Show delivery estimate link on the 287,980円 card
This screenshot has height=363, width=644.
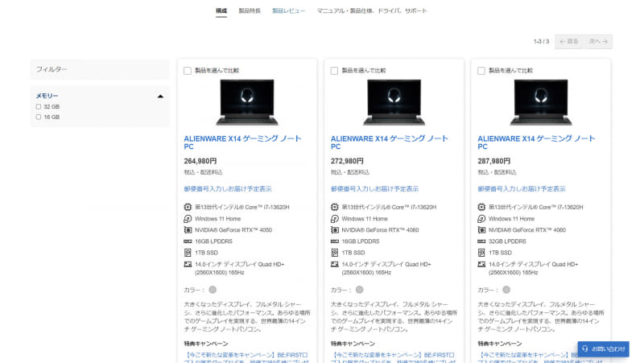[x=522, y=189]
